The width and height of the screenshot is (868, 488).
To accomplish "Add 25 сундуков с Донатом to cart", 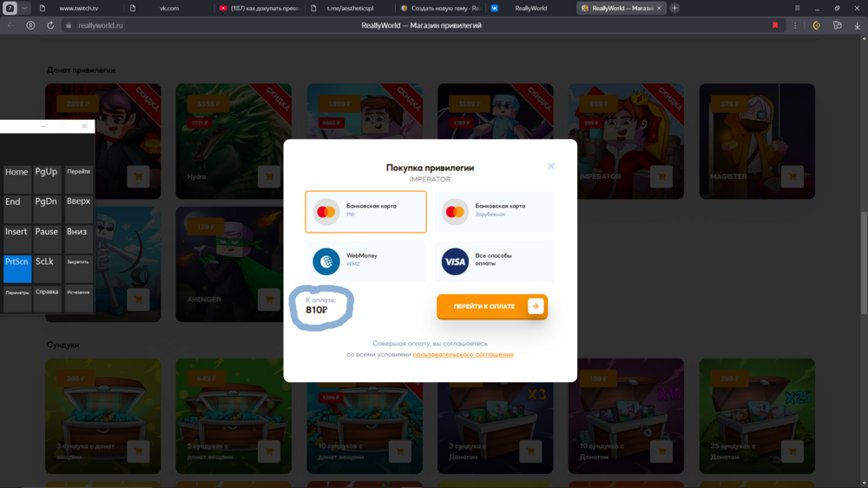I will tap(792, 452).
